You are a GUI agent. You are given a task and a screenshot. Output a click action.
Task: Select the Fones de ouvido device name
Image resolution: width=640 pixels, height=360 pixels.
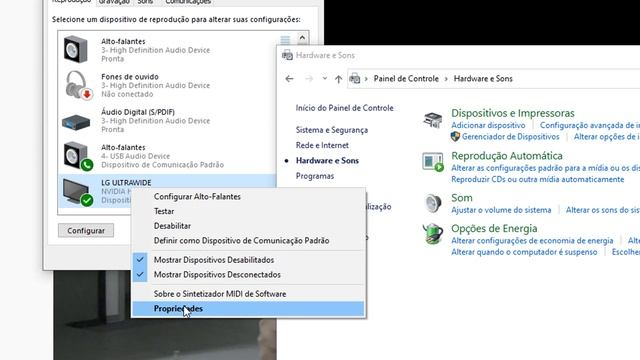(130, 76)
